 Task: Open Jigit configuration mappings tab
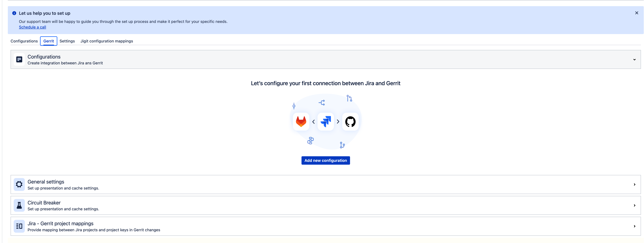(107, 41)
